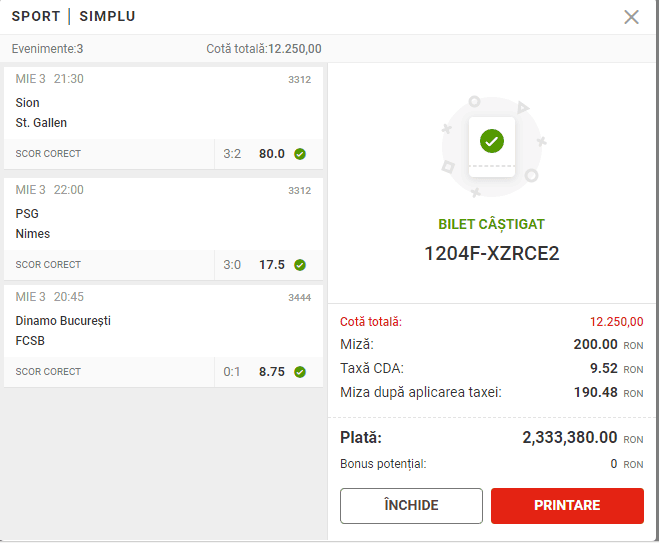Click the green checkmark beside odds 80.0

point(300,154)
